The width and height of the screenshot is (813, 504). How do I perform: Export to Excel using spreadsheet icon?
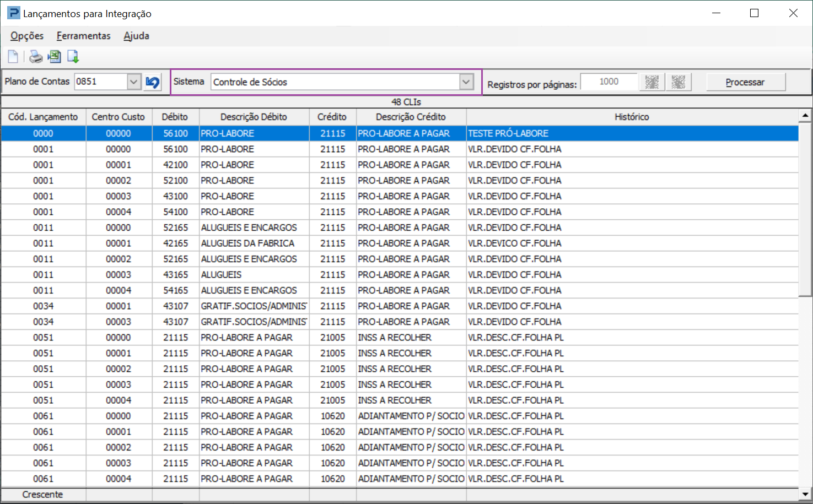[x=55, y=57]
